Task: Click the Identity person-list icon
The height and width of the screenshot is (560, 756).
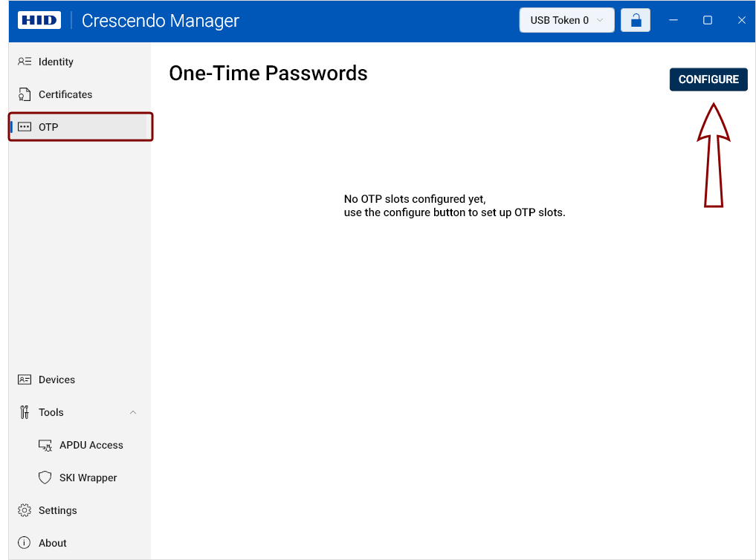Action: [24, 62]
